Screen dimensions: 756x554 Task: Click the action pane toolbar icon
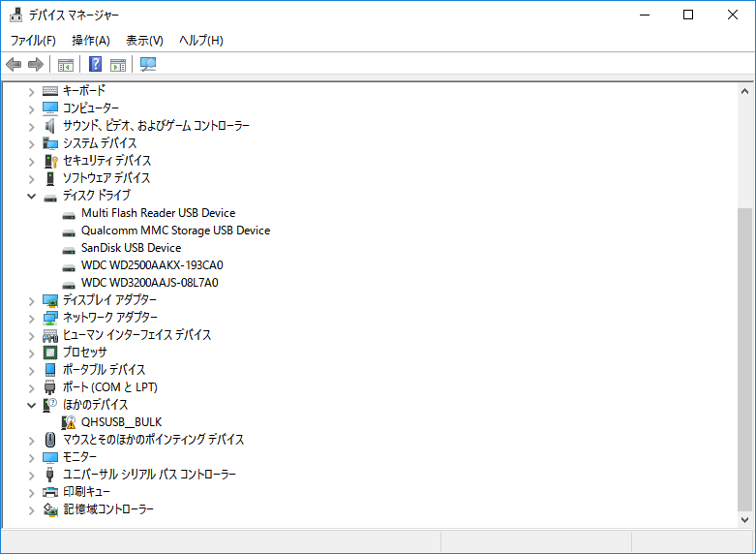[x=118, y=64]
